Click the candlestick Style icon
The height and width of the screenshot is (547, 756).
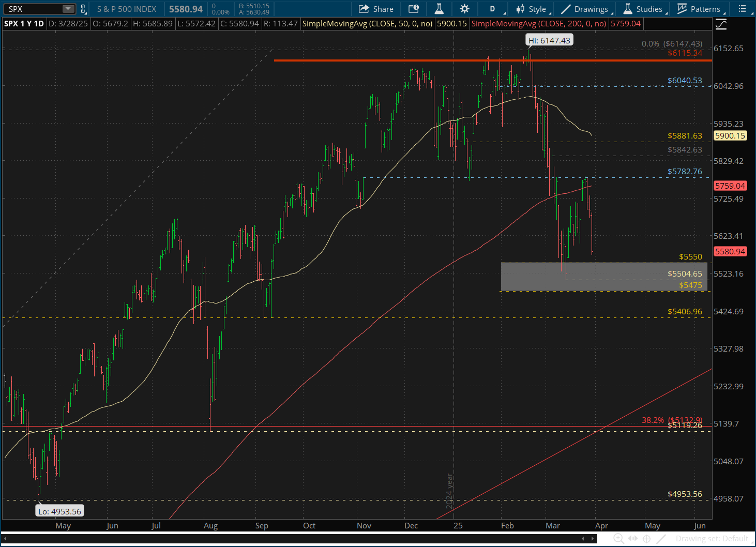click(520, 9)
